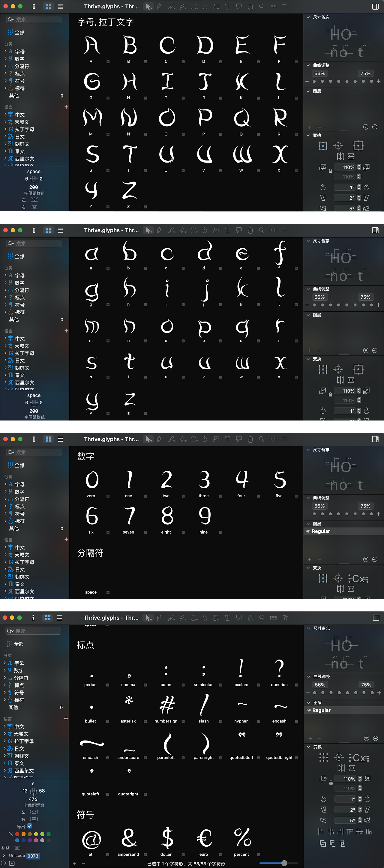Expand 字母 category in uppercase A–Z window sidebar
Screen dimensions: 384x868
[5, 52]
